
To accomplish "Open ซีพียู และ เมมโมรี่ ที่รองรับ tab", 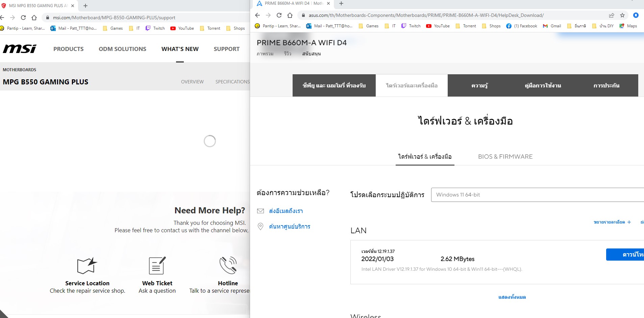I will click(334, 85).
